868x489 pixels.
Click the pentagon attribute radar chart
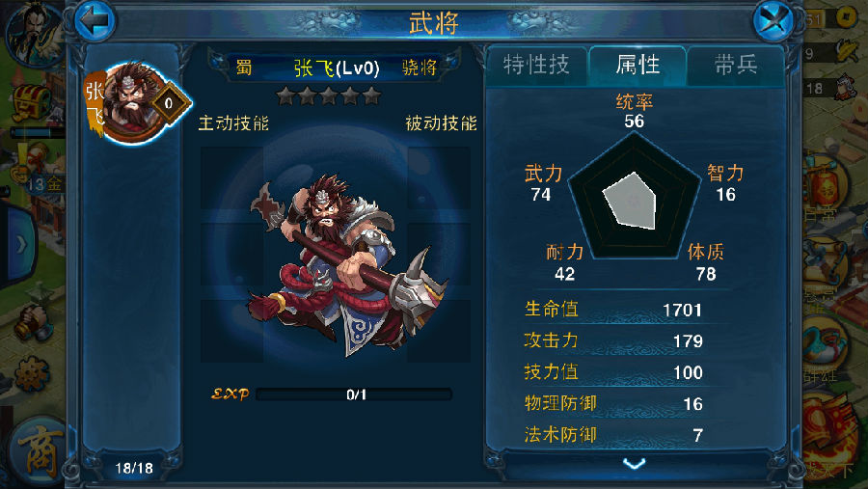click(x=635, y=197)
